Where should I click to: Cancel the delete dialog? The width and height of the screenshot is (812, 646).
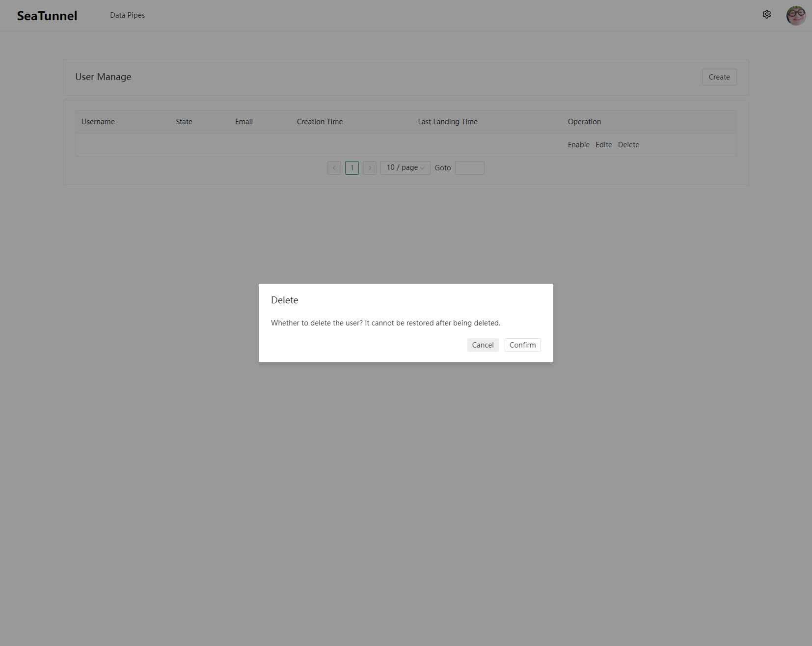[x=483, y=345]
